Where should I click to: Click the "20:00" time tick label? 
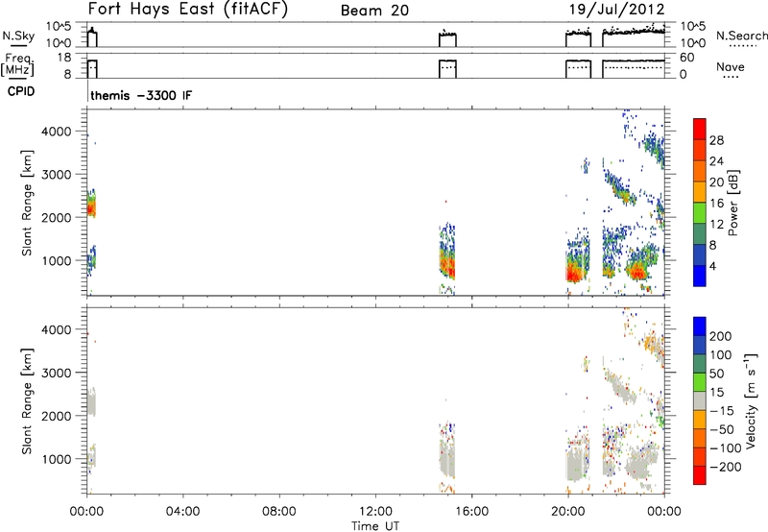tap(567, 512)
